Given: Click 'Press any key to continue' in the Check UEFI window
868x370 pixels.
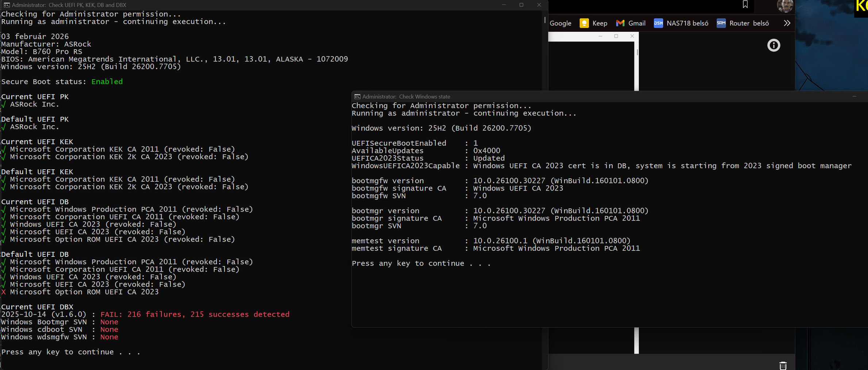Looking at the screenshot, I should click(71, 352).
